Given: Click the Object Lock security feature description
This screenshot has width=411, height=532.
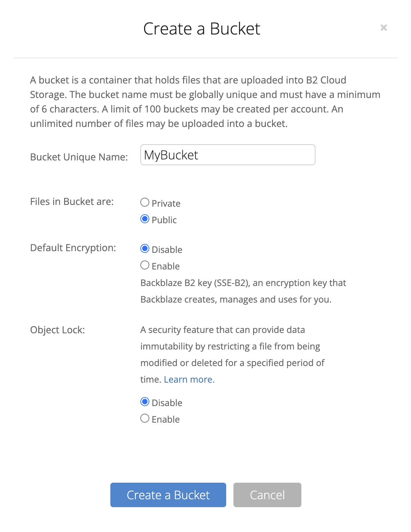Looking at the screenshot, I should click(x=232, y=355).
